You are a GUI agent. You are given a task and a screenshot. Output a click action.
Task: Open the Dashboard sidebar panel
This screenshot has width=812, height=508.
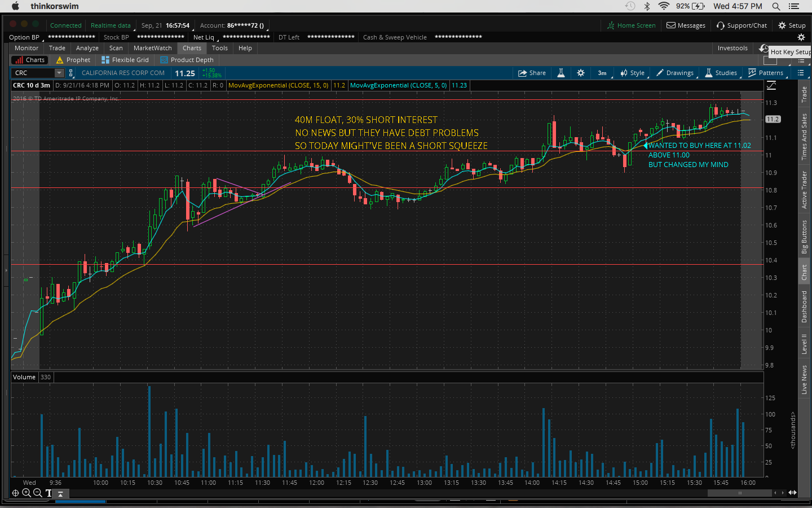point(804,306)
